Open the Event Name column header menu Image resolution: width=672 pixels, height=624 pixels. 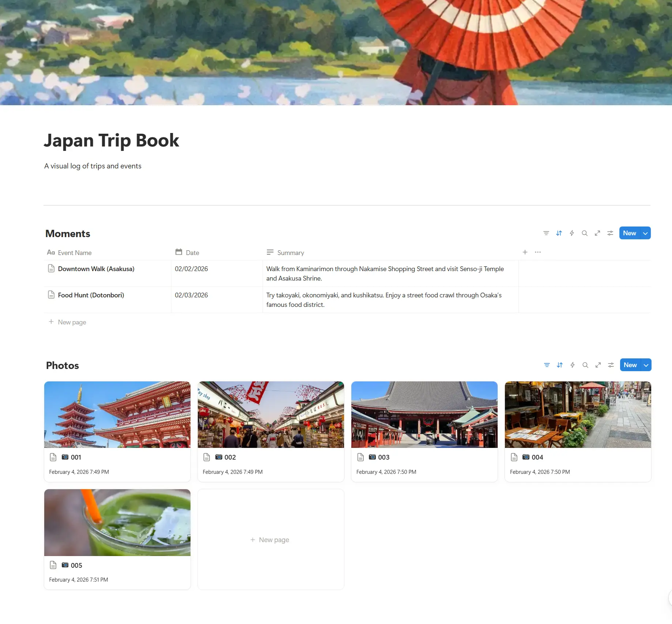tap(75, 252)
